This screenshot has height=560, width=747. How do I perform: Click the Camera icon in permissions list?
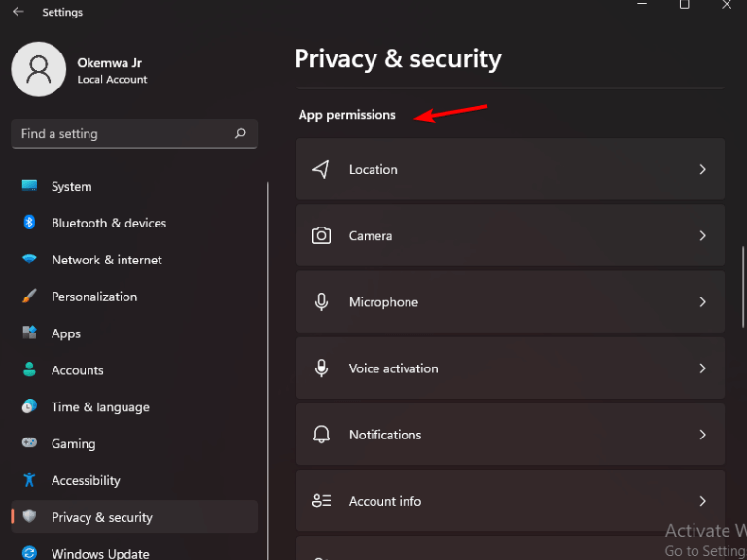tap(321, 235)
